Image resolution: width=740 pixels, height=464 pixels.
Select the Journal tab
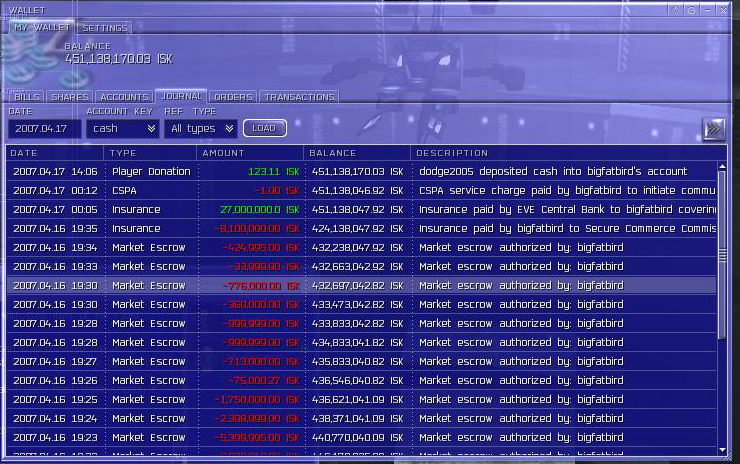[x=181, y=96]
